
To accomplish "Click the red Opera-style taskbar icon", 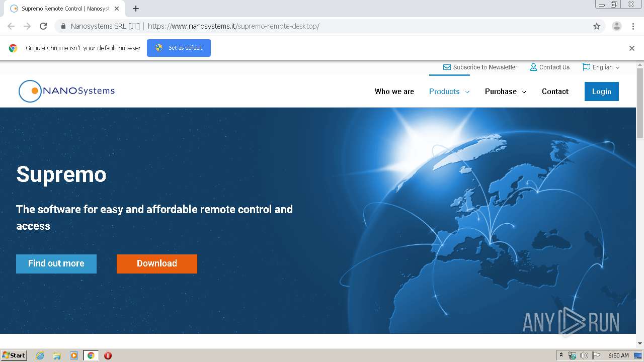I will [x=108, y=355].
